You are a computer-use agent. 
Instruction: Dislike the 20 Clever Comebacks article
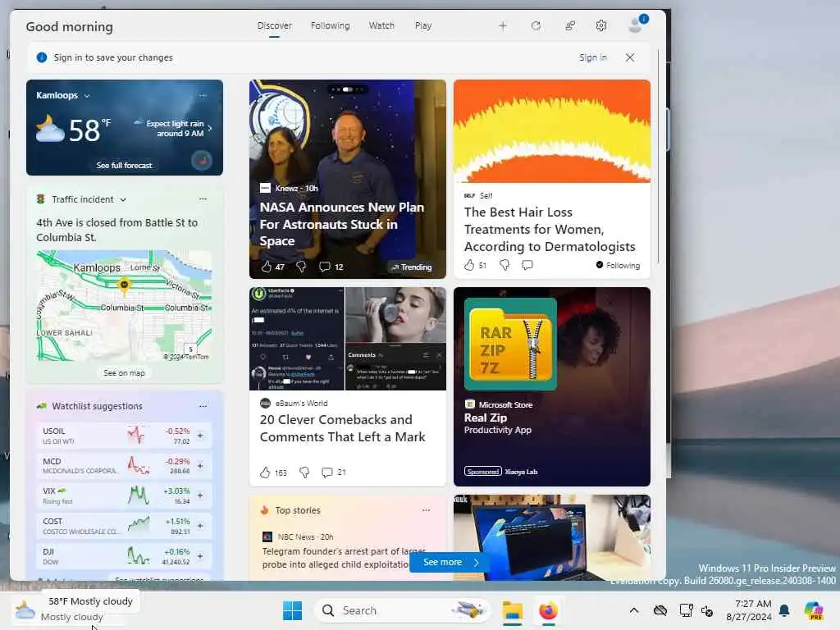[x=304, y=472]
